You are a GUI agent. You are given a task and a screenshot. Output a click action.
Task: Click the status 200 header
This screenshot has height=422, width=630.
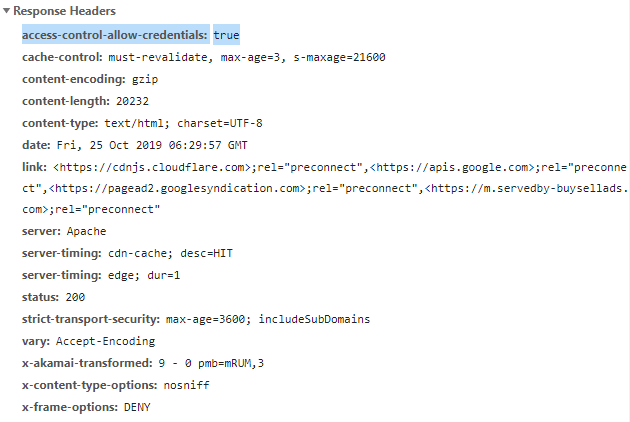coord(54,297)
